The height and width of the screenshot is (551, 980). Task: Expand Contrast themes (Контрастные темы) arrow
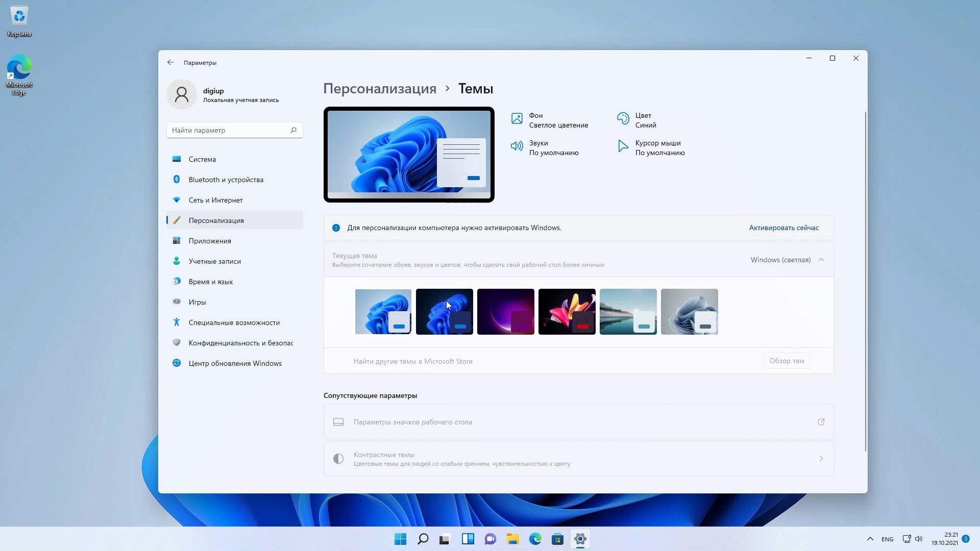[x=821, y=459]
